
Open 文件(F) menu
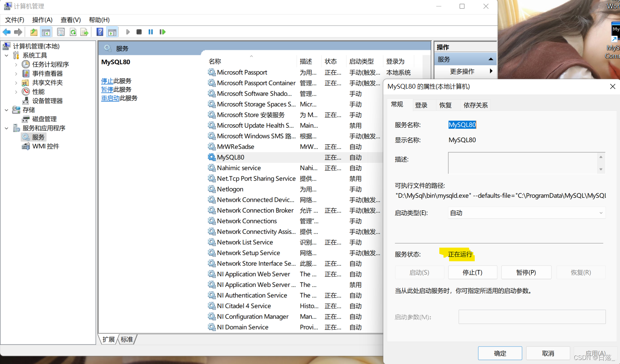pos(14,20)
